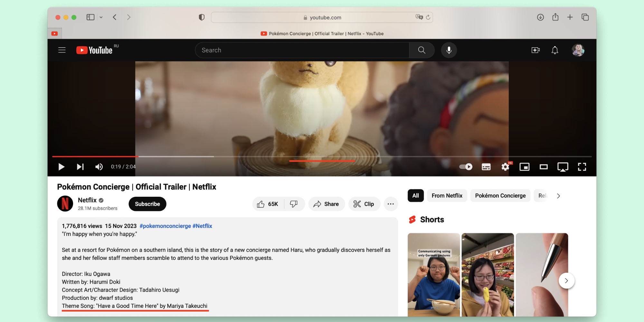Open the Create video menu
Screen dimensions: 644x322
coord(535,50)
